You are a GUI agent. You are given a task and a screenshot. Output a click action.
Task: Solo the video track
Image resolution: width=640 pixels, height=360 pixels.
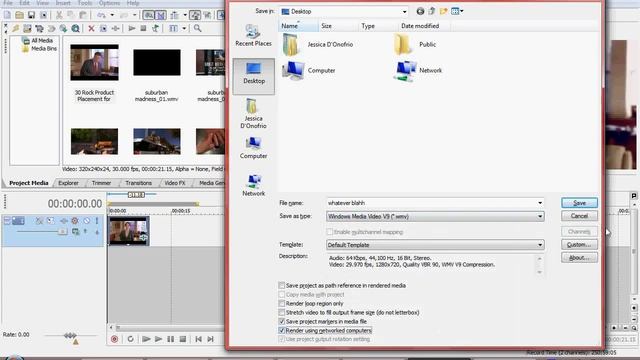[97, 221]
